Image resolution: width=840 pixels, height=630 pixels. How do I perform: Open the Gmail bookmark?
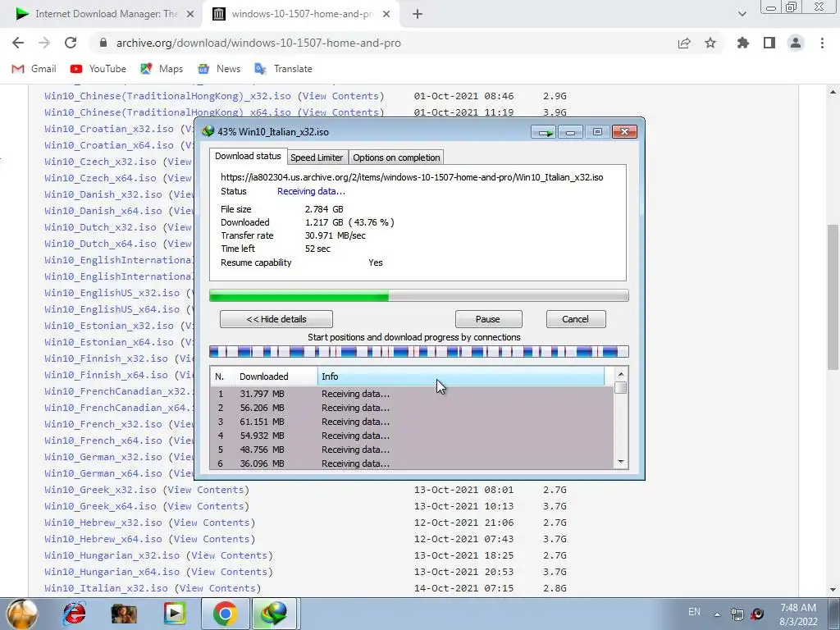34,69
